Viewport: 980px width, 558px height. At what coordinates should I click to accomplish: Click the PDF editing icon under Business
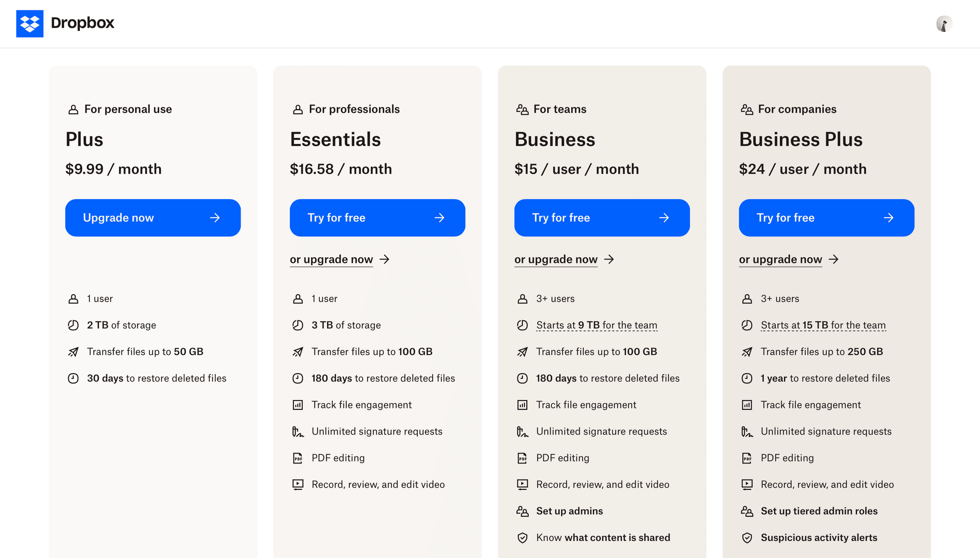pos(523,457)
